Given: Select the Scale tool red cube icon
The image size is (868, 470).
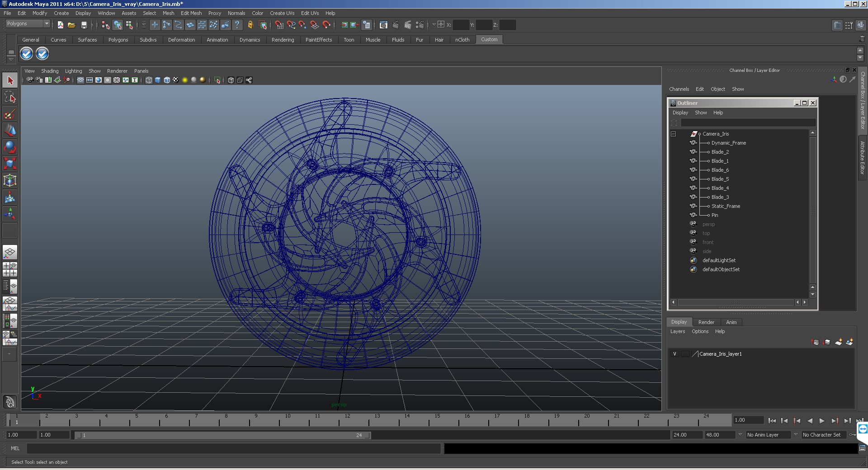Looking at the screenshot, I should click(x=10, y=164).
